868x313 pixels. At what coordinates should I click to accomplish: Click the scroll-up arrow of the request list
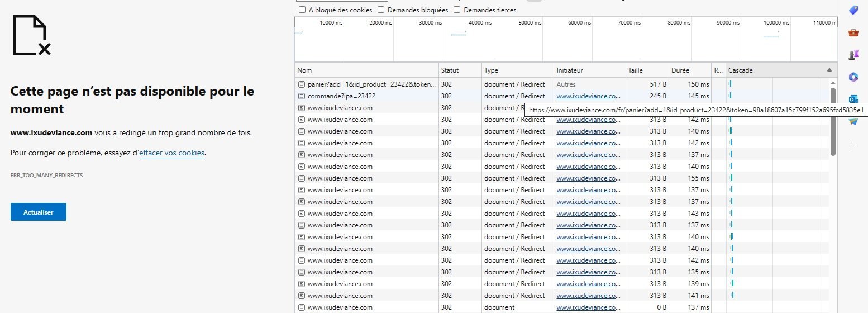(833, 83)
